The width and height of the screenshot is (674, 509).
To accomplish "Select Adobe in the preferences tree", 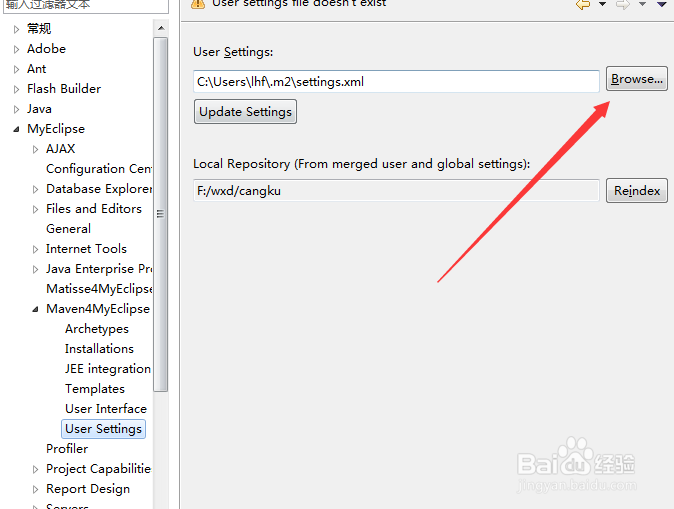I will tap(46, 49).
